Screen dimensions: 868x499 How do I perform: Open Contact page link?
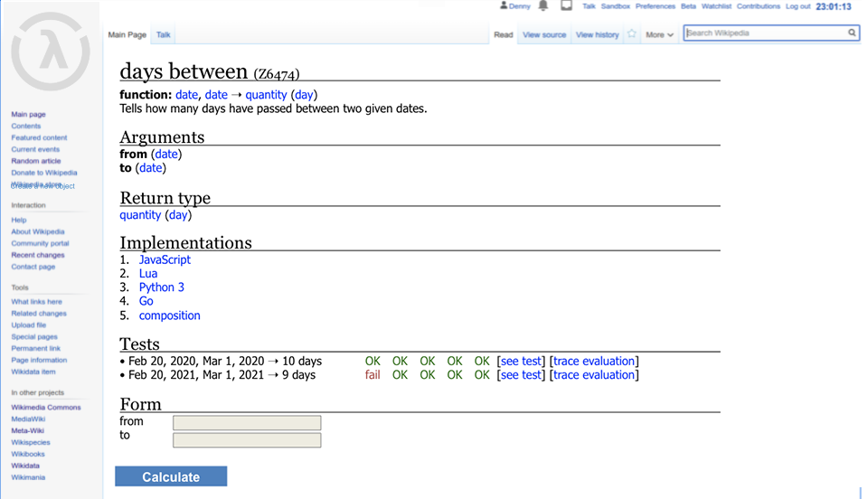pos(33,266)
